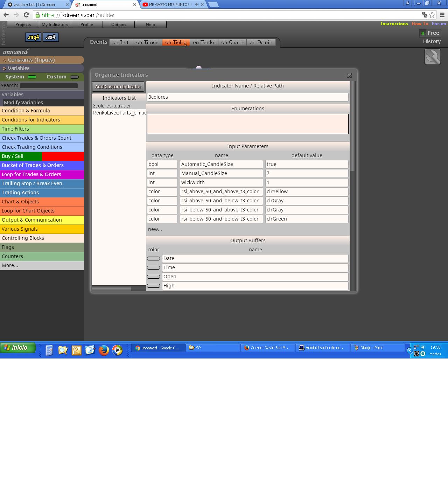The height and width of the screenshot is (481, 448).
Task: Toggle the Custom blocks switch
Action: click(74, 77)
